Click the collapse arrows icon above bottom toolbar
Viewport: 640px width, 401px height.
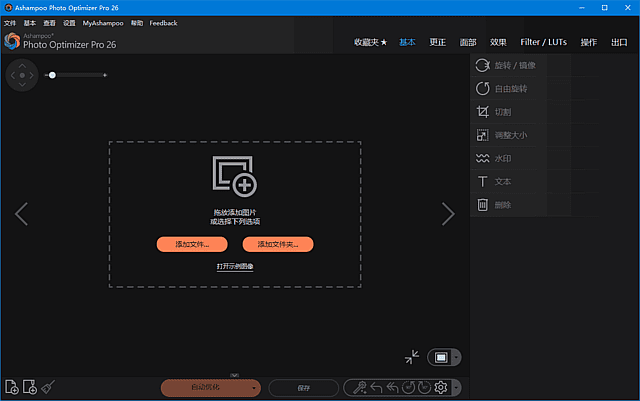point(412,357)
